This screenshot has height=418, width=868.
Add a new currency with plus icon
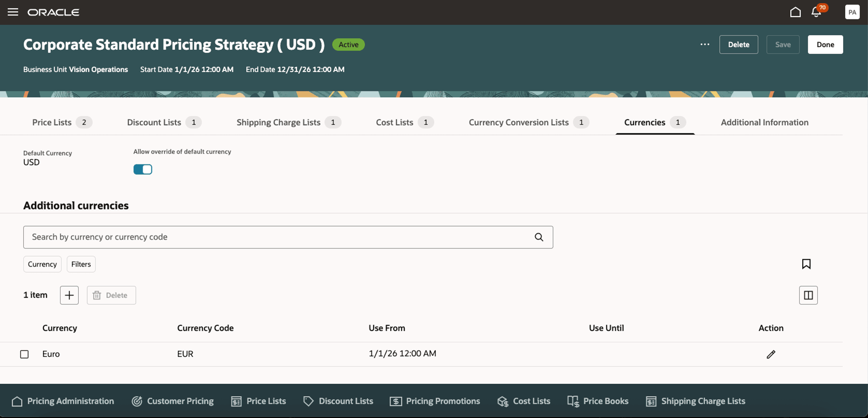(x=69, y=295)
